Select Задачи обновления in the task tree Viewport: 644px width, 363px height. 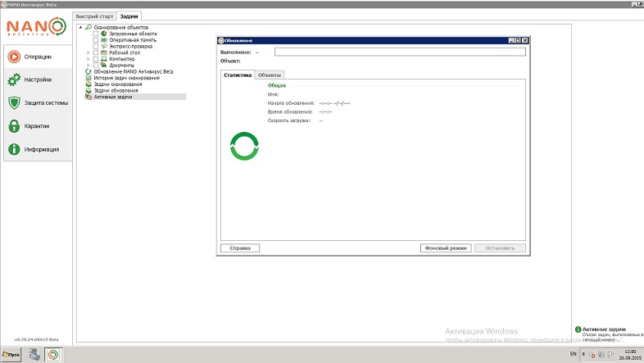(x=116, y=90)
